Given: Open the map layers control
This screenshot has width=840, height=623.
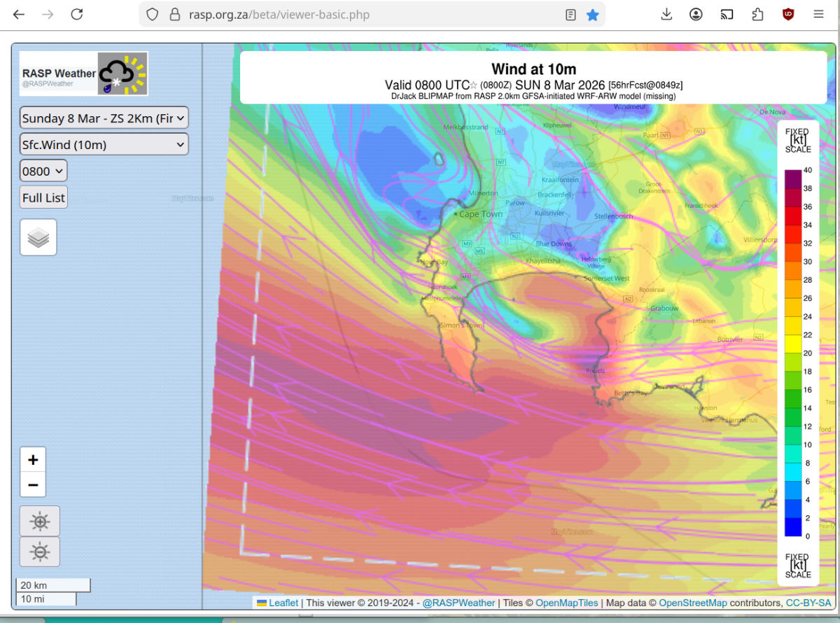Looking at the screenshot, I should point(38,237).
